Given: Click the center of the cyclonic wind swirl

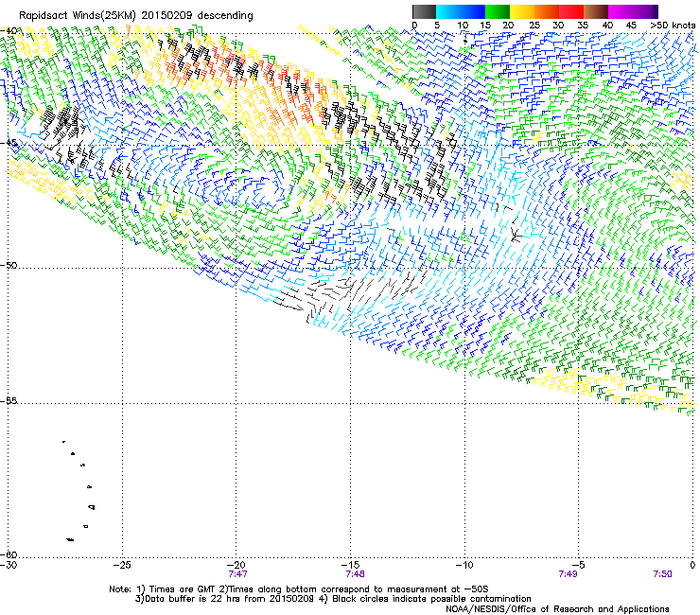Looking at the screenshot, I should tap(261, 193).
